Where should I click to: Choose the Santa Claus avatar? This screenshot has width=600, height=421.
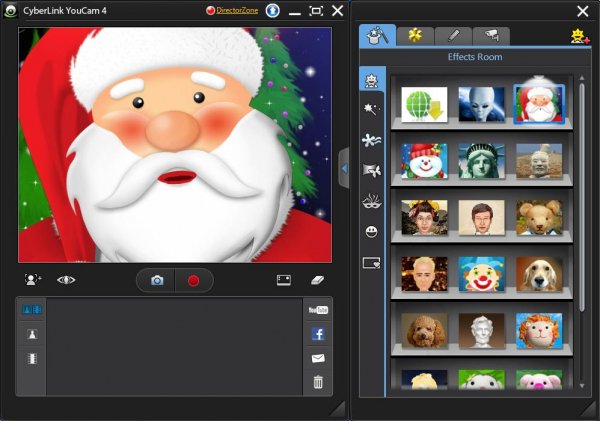539,104
